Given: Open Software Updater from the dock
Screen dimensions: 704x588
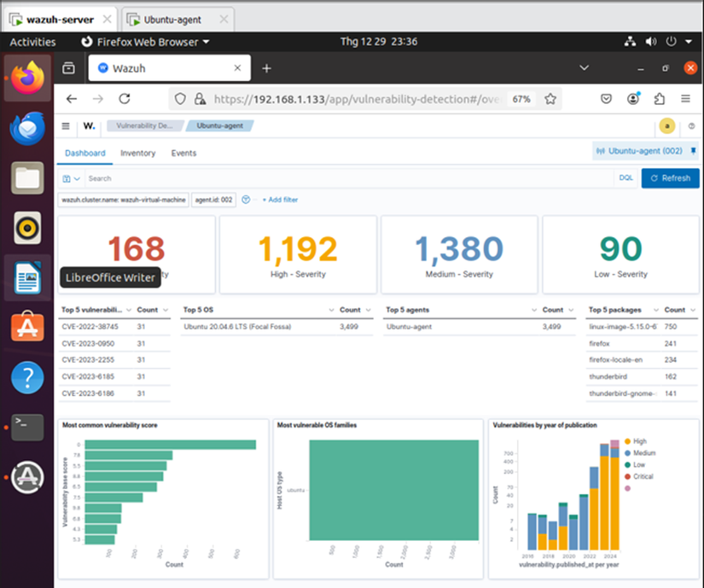Looking at the screenshot, I should (27, 477).
